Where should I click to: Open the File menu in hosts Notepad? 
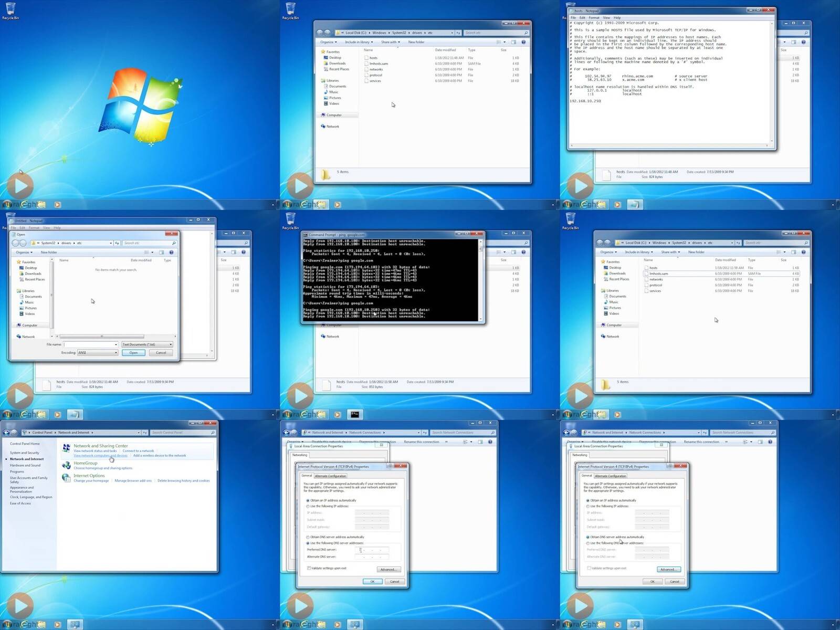[573, 17]
